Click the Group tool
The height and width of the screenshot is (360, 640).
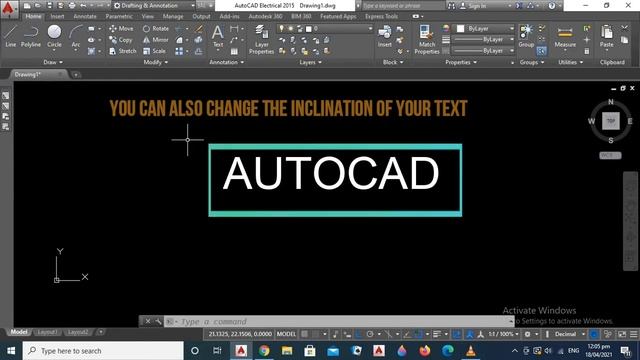[526, 36]
